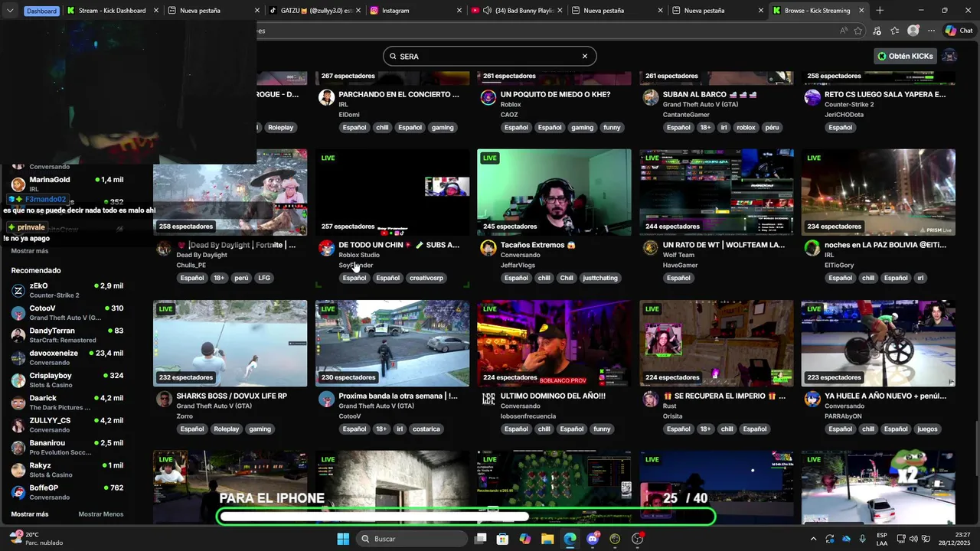
Task: Select the Browse - Kick Streaming tab
Action: coord(819,11)
